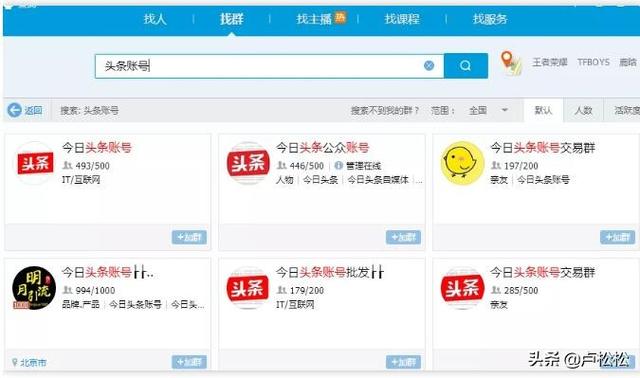Sort results by 默认 tab
Viewport: 640px width, 378px height.
pos(543,110)
